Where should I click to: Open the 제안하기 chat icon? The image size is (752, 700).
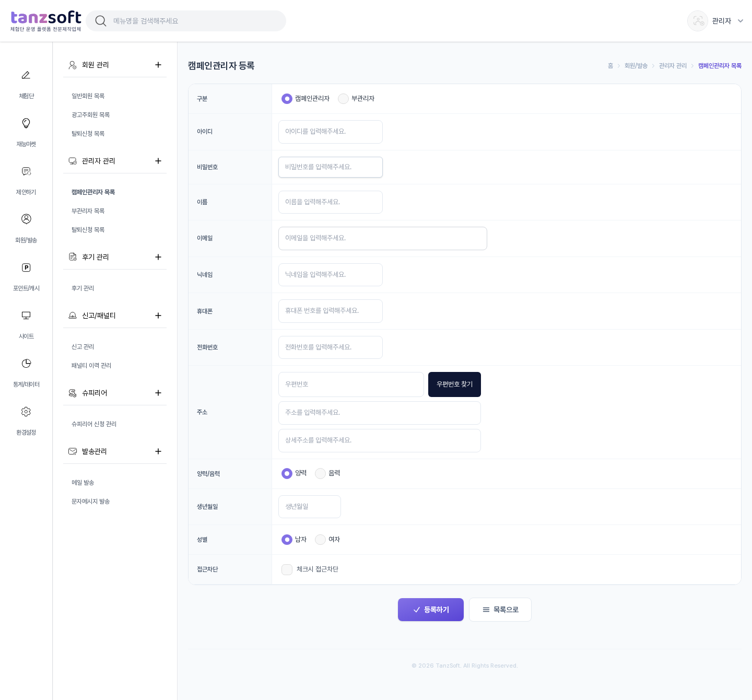26,171
